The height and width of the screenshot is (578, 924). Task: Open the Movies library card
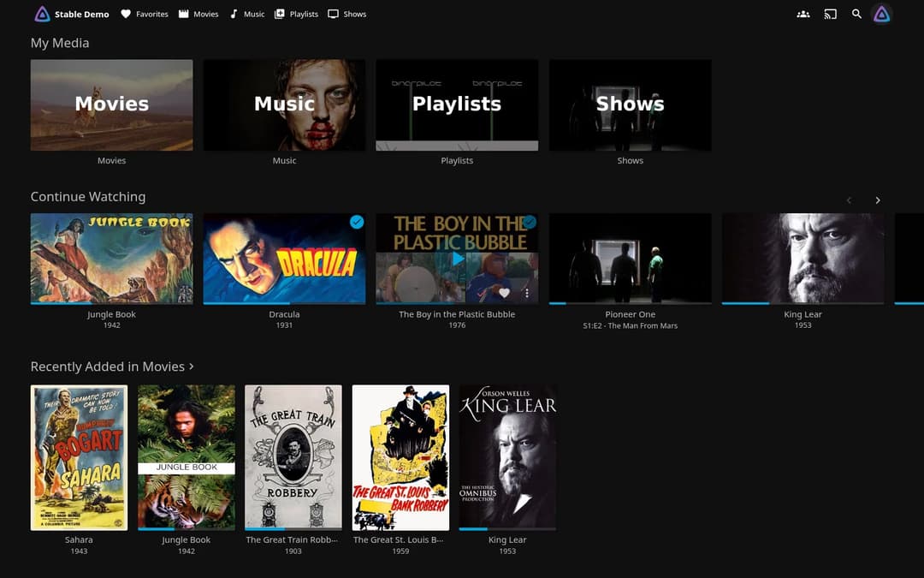click(x=111, y=105)
